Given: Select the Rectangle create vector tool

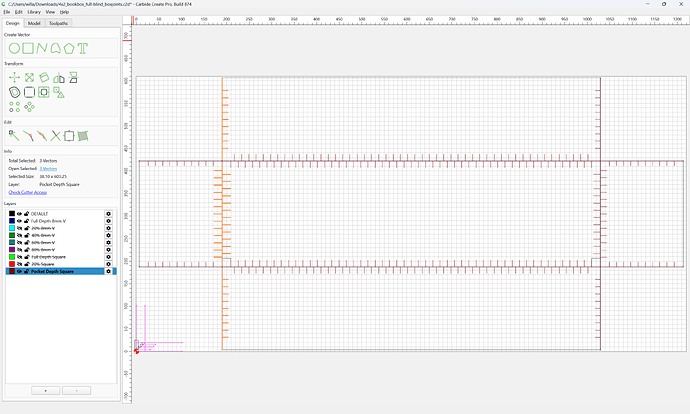Looking at the screenshot, I should coord(28,48).
